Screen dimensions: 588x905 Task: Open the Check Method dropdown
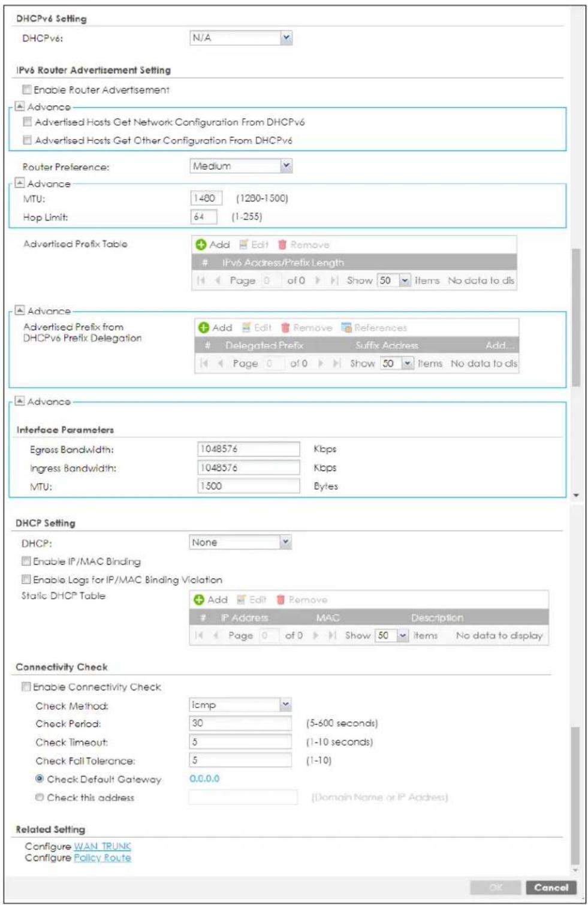[240, 705]
